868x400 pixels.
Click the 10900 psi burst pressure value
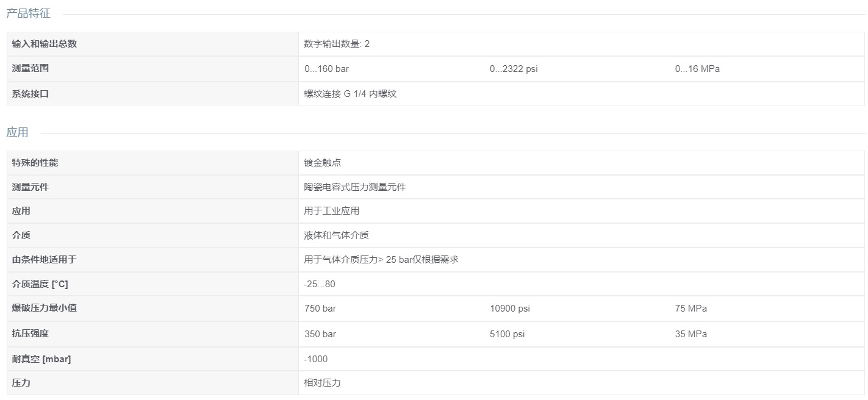510,309
